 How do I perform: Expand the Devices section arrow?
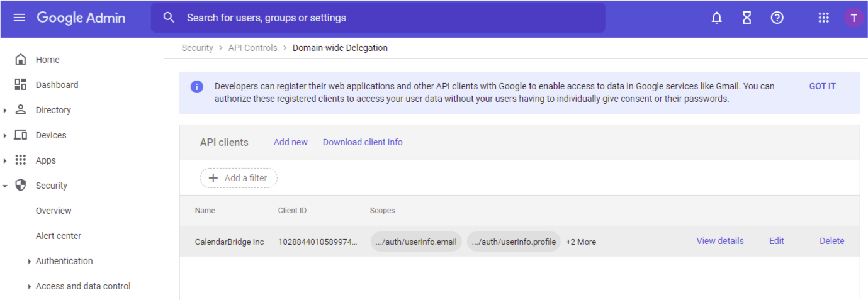tap(5, 135)
